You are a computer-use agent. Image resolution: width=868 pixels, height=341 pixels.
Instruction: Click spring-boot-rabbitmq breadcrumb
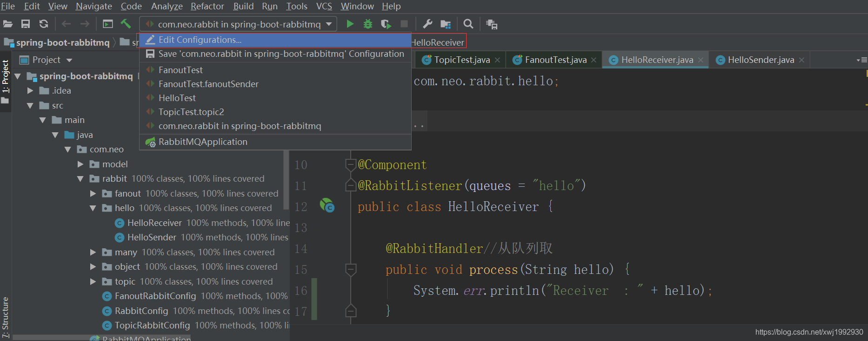click(57, 42)
